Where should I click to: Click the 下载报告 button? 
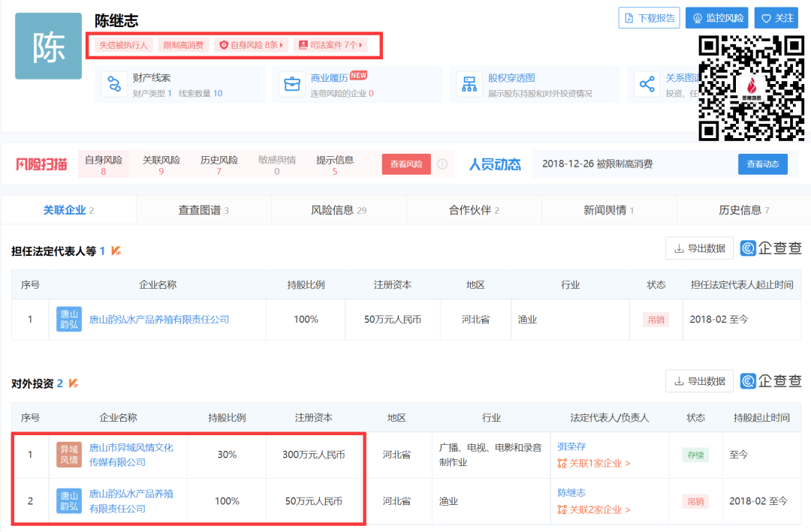[x=649, y=18]
